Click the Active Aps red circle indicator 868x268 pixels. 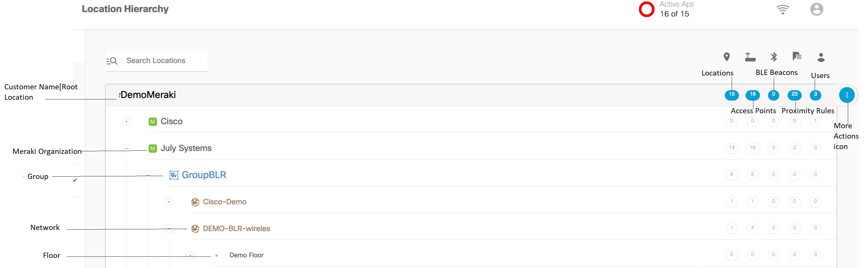pos(646,10)
